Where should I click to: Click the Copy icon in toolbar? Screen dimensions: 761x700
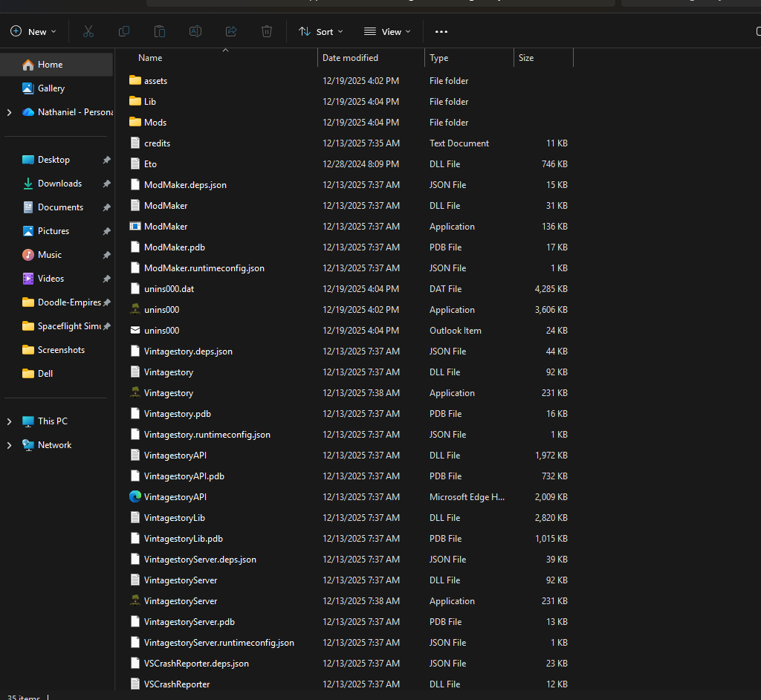(124, 31)
